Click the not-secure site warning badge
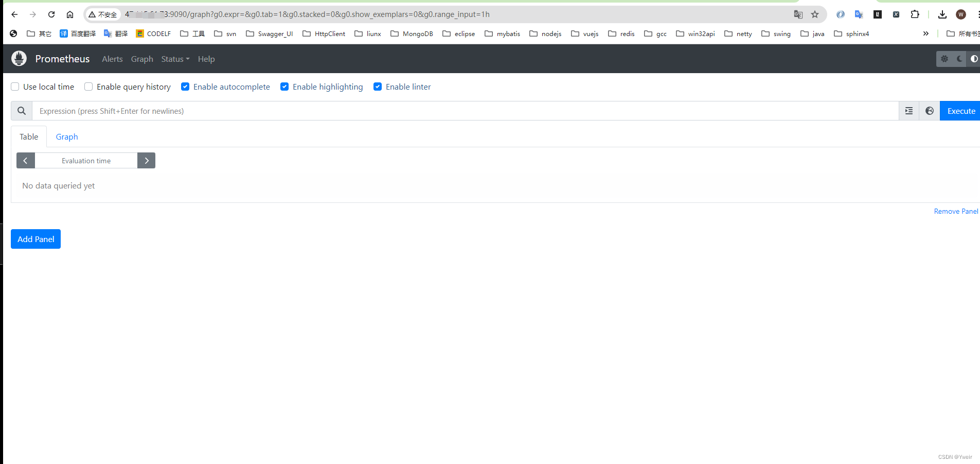Screen dimensions: 980x464 [x=103, y=14]
